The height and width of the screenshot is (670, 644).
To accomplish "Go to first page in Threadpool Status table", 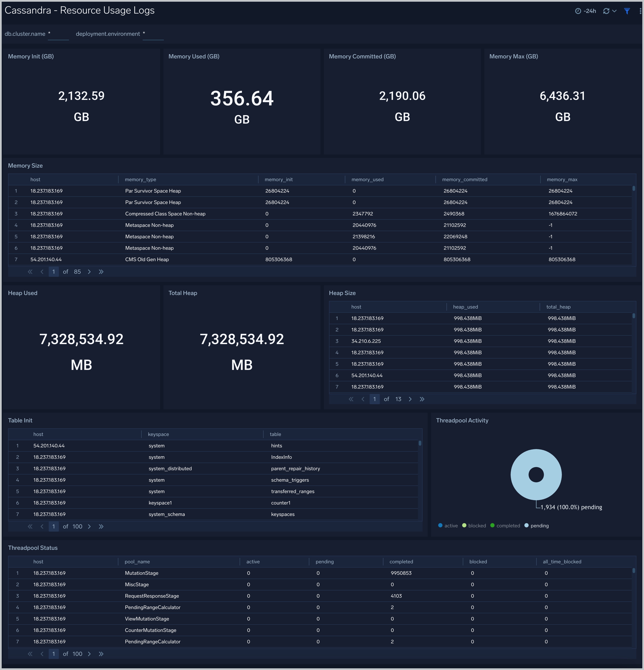I will pos(30,654).
